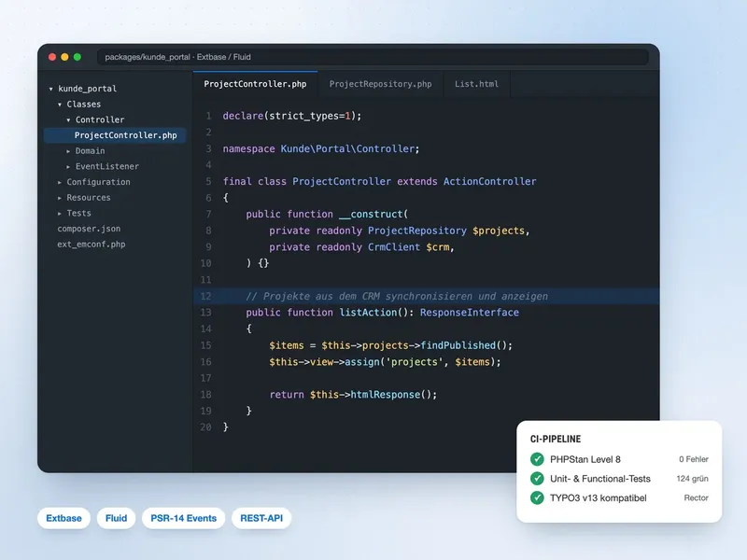Select the Configuration folder label
Screen dimensions: 747x560
coord(98,182)
